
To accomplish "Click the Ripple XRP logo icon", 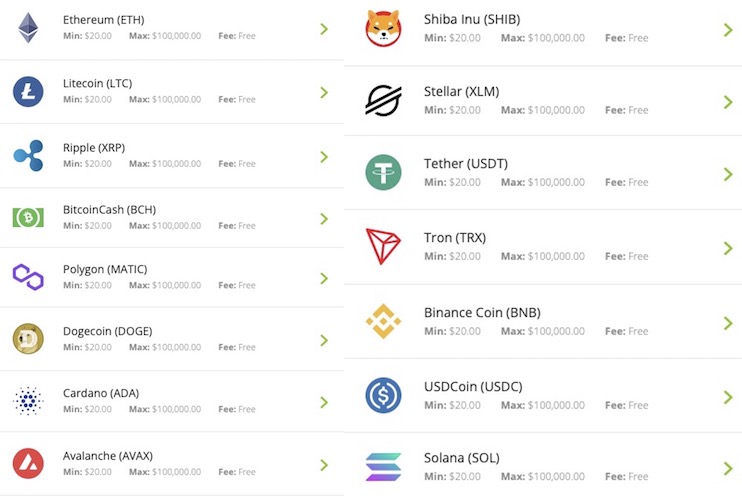I will (x=28, y=156).
